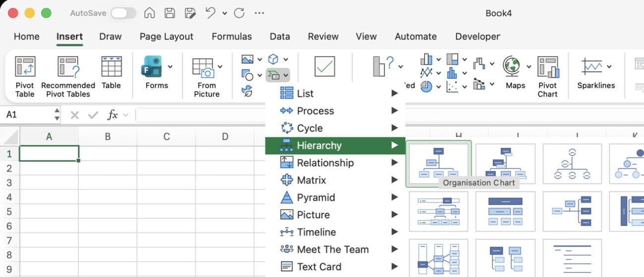Expand the Maps dropdown arrow
Viewport: 644px width, 277px height.
529,66
